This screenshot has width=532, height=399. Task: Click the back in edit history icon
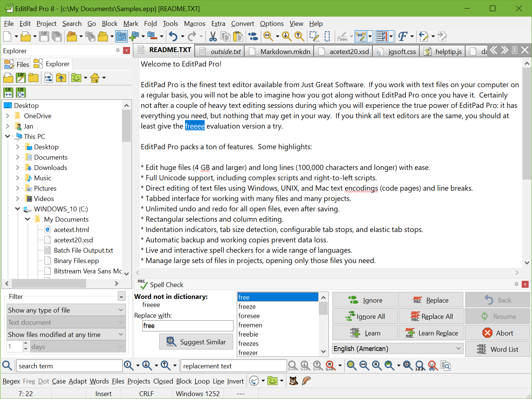point(424,36)
